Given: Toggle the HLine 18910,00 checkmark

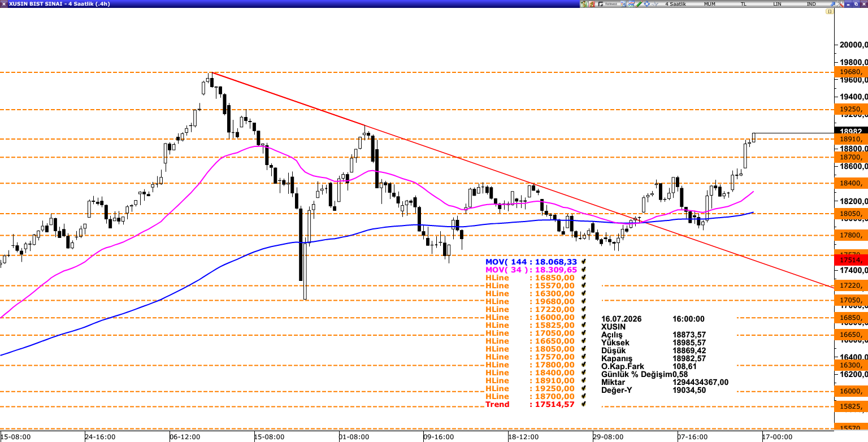Looking at the screenshot, I should click(x=583, y=380).
